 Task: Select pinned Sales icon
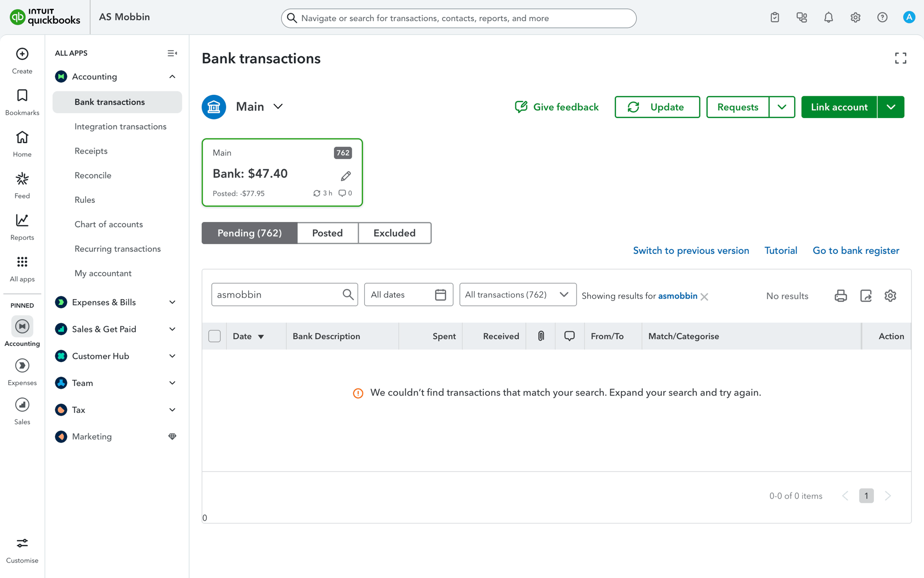click(x=22, y=405)
